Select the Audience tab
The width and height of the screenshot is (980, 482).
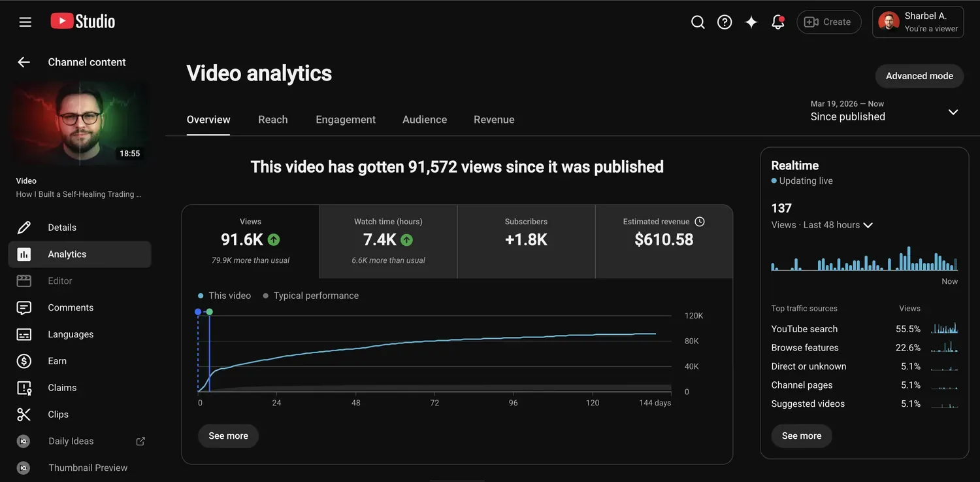click(x=425, y=120)
